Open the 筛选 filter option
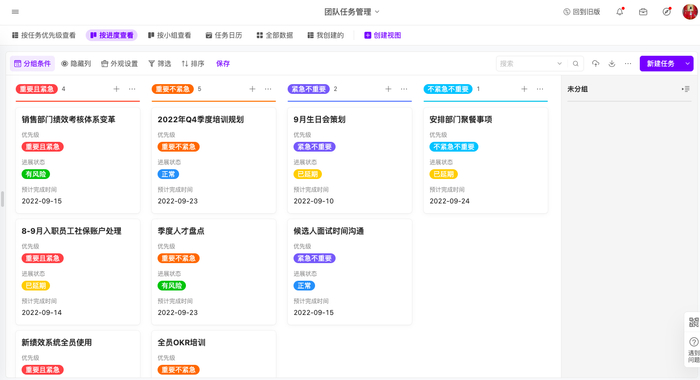The image size is (700, 380). tap(159, 63)
